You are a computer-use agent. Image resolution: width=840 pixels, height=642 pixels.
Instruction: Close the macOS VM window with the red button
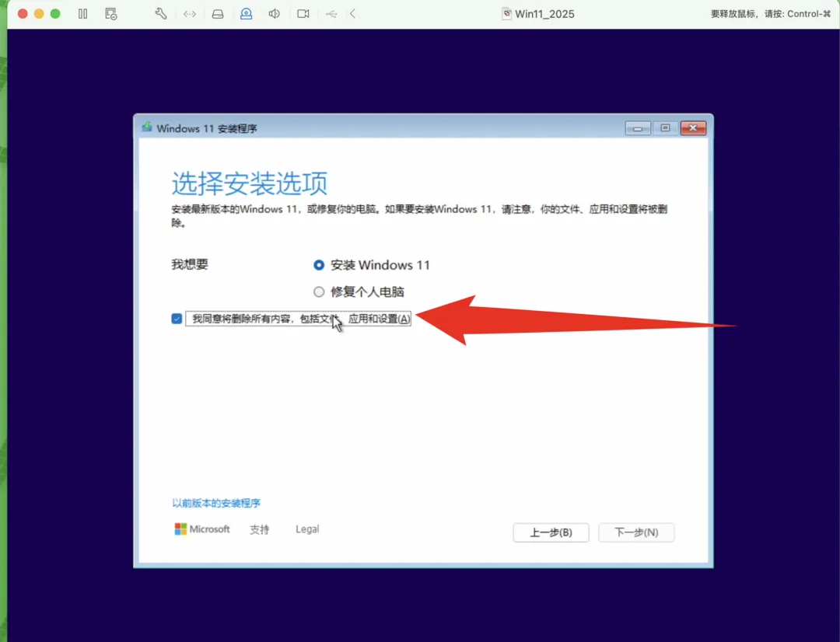click(23, 14)
